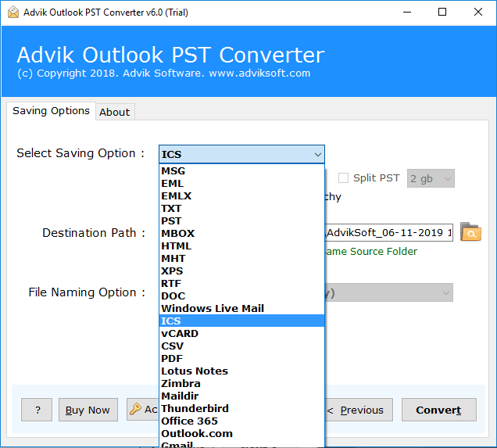Viewport: 497px width, 448px height.
Task: Select EMLX in the dropdown list
Action: pyautogui.click(x=241, y=196)
